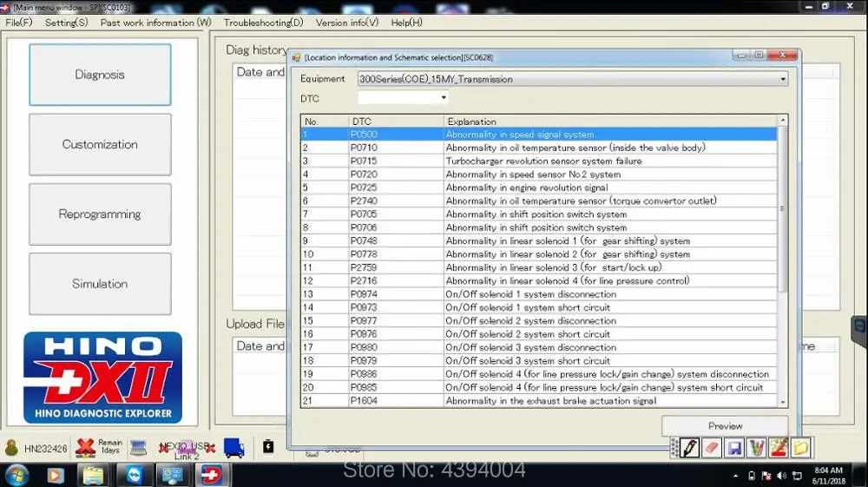The image size is (868, 487).
Task: Select row P2759 linear solenoid 3
Action: [x=539, y=267]
